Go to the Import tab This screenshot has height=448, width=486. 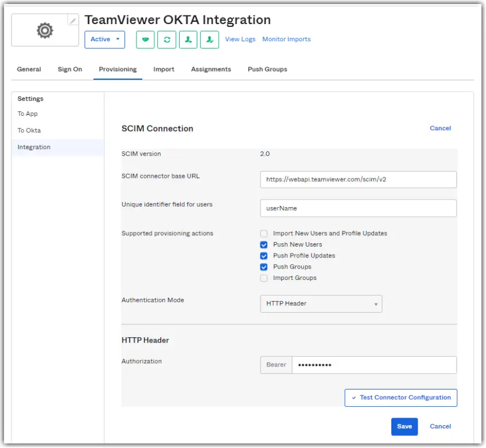[x=164, y=69]
